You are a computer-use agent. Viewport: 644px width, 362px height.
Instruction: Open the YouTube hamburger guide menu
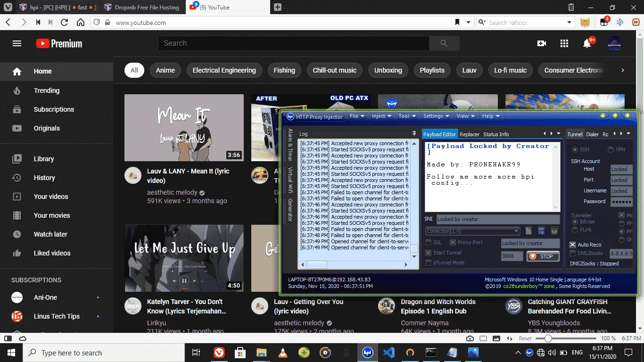tap(17, 43)
